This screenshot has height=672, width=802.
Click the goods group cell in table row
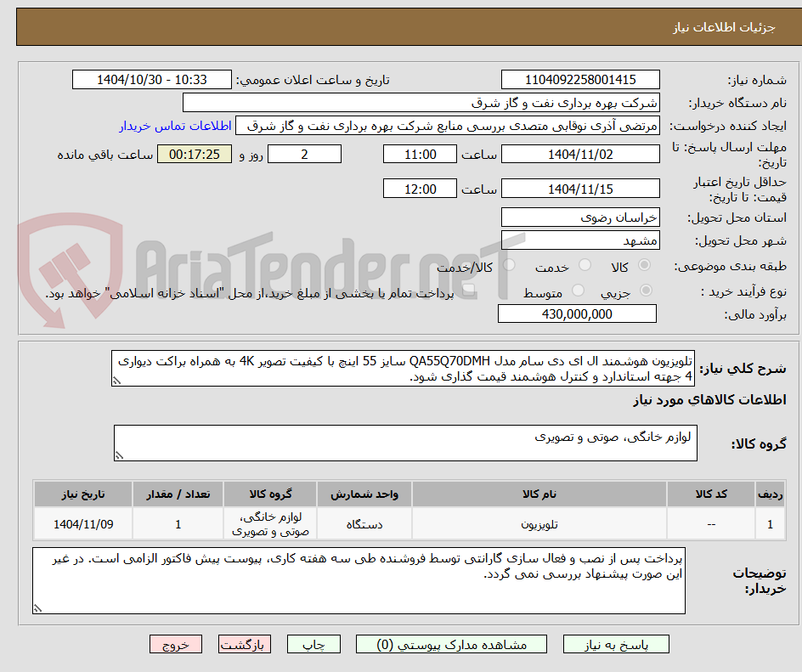tap(270, 524)
